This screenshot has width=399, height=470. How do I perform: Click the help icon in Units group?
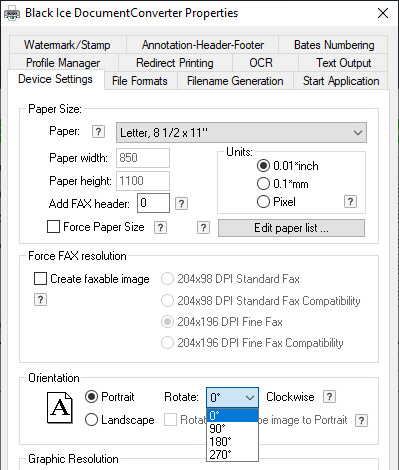350,202
